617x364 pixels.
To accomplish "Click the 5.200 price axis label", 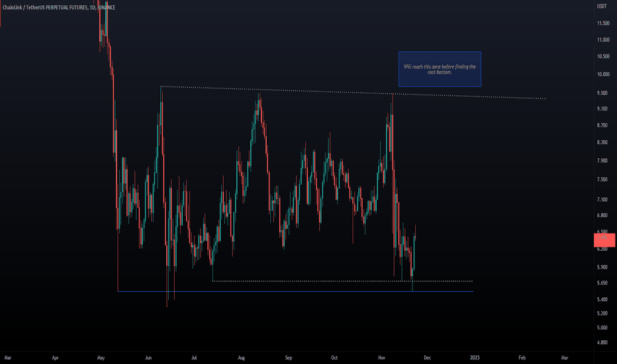I will [x=602, y=313].
